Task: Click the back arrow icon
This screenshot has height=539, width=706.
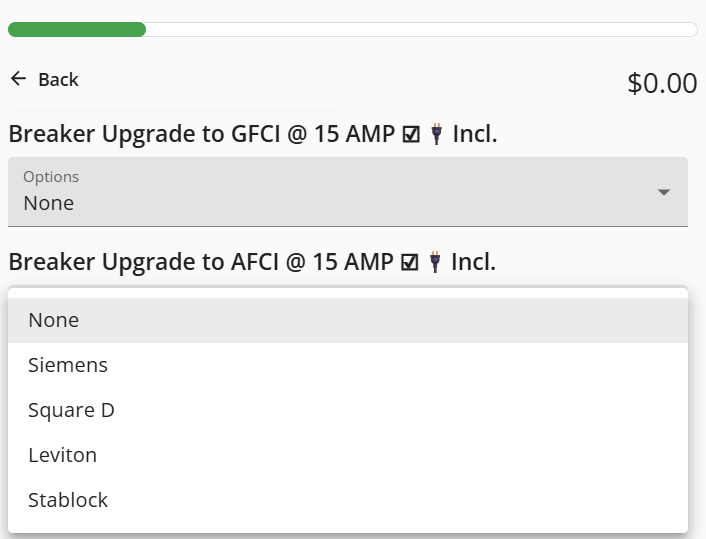Action: (18, 79)
